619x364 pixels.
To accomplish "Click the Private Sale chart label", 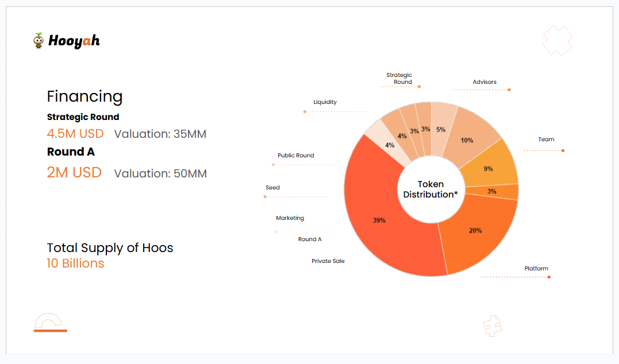I will (328, 261).
